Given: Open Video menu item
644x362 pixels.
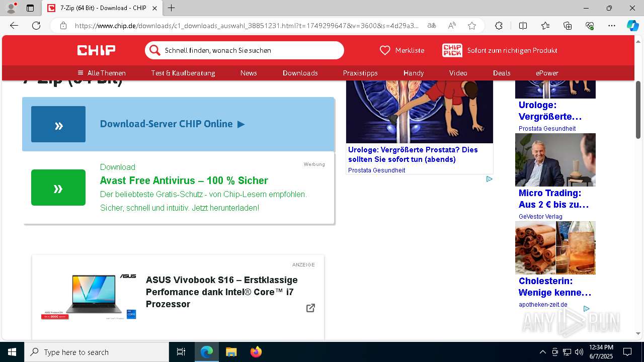Looking at the screenshot, I should (458, 73).
